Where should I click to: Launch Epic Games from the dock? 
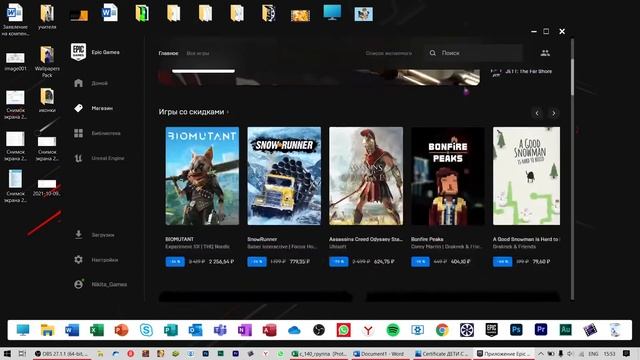[x=491, y=330]
